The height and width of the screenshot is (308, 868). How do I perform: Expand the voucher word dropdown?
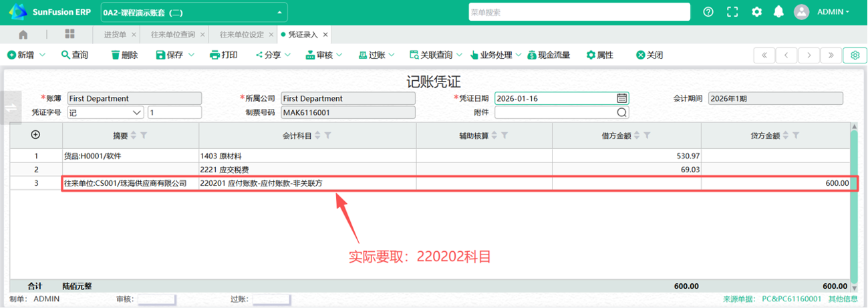[137, 112]
